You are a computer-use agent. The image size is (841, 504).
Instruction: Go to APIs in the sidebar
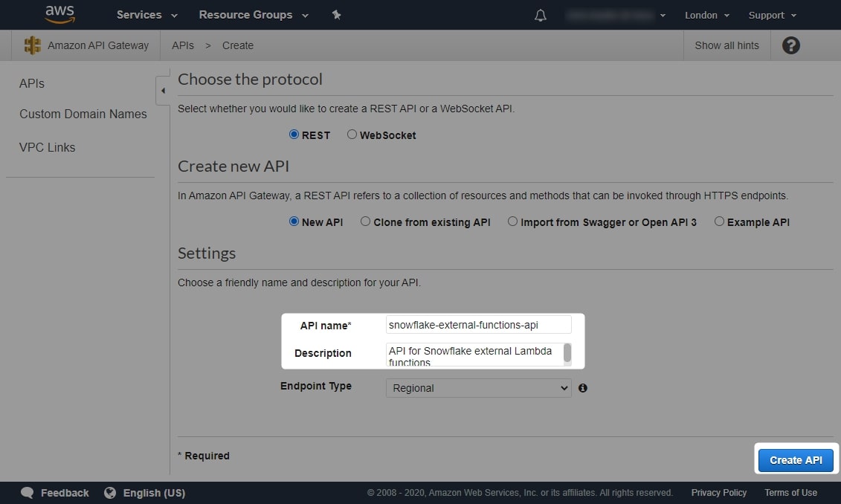[x=32, y=84]
